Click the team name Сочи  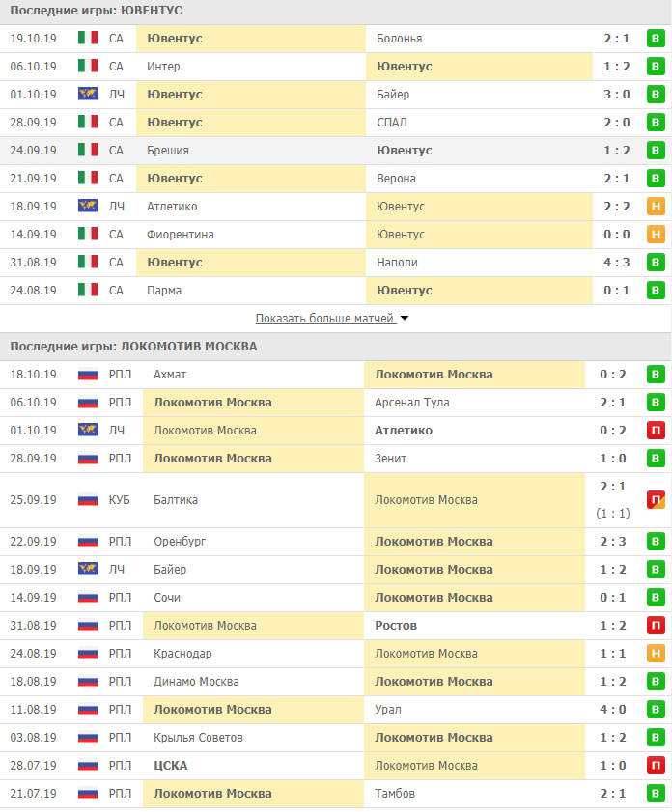tap(167, 597)
